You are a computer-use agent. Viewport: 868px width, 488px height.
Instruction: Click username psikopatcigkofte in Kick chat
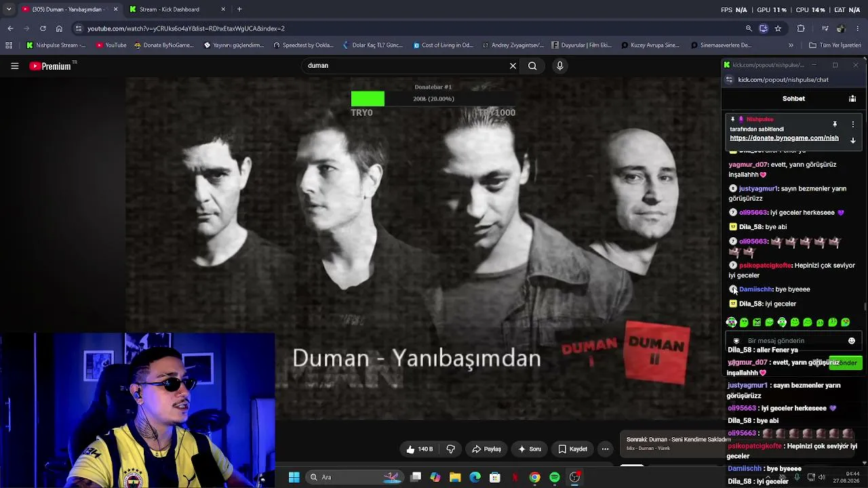pyautogui.click(x=765, y=266)
